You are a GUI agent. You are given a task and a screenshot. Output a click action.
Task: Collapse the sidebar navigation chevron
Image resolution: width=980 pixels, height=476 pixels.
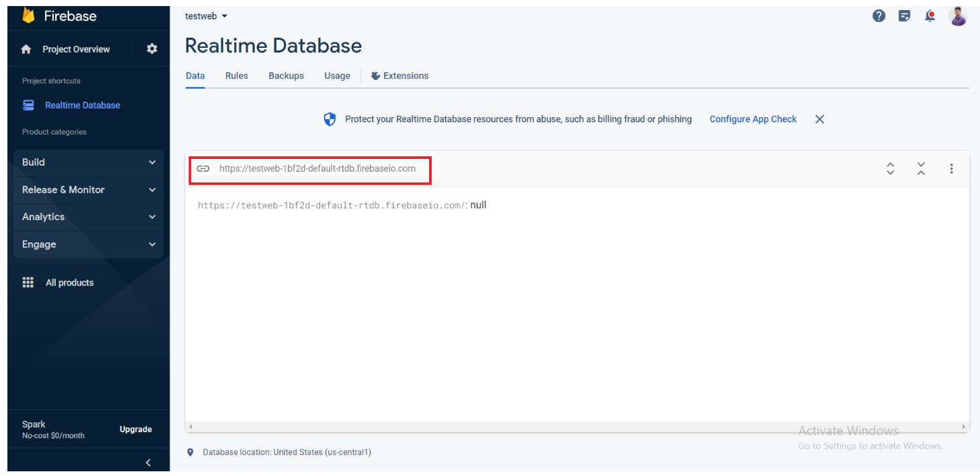click(148, 463)
